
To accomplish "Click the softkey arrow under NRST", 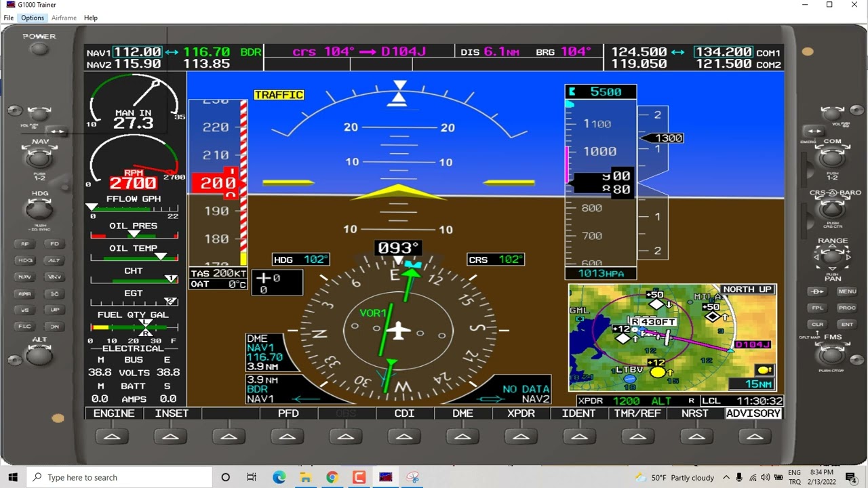I will click(x=696, y=437).
